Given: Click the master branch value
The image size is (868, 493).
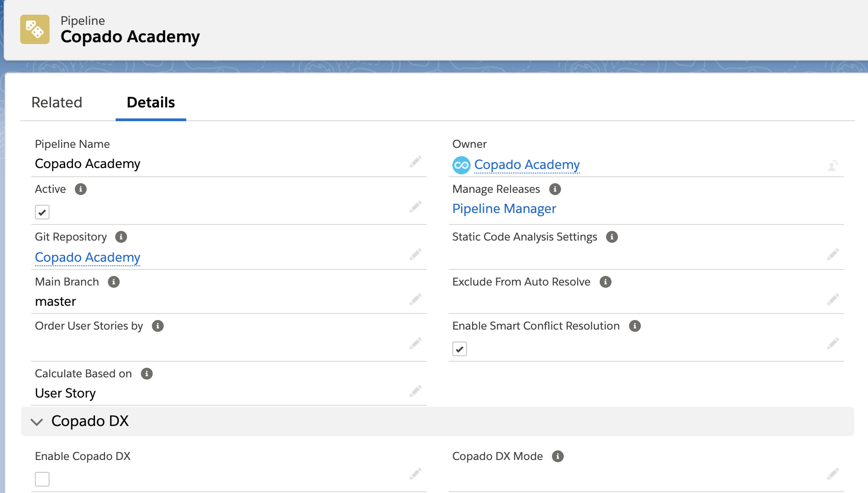Looking at the screenshot, I should coord(56,302).
